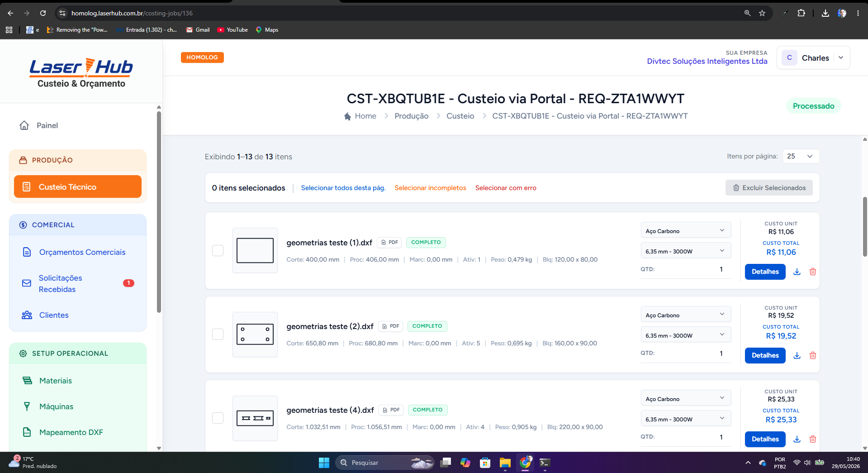This screenshot has width=868, height=473.
Task: Bookmark this page with the star icon
Action: [762, 13]
